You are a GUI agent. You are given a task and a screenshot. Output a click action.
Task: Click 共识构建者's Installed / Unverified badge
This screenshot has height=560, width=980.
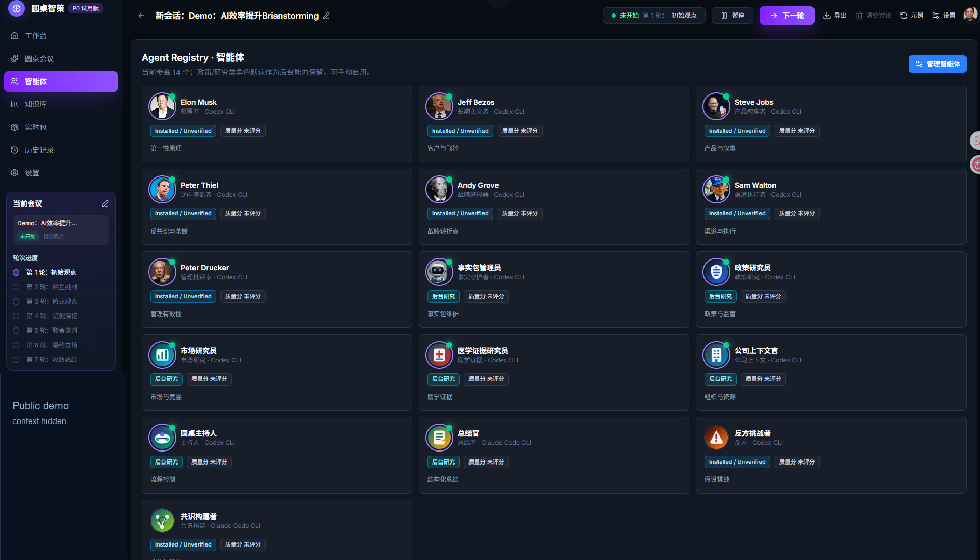[x=183, y=544]
